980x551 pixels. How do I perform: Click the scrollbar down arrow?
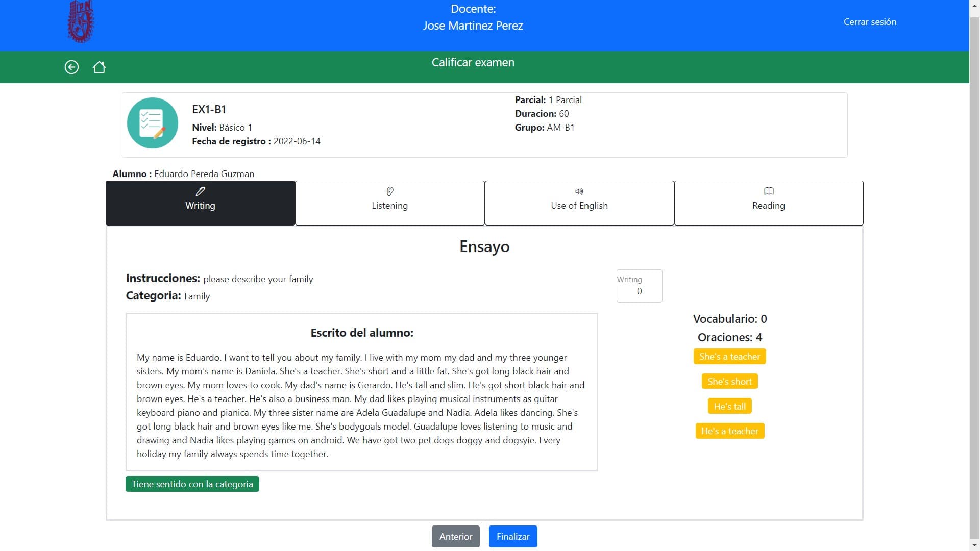[x=974, y=546]
